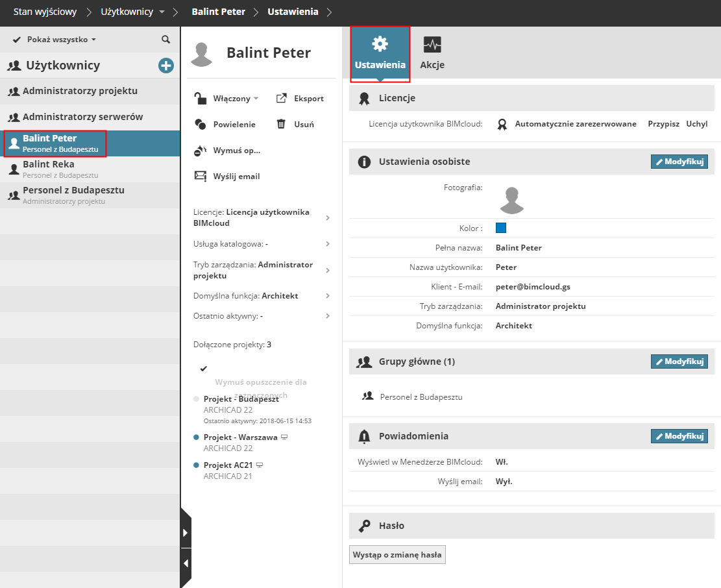Click breadcrumb chevron after Ustawienia
The height and width of the screenshot is (588, 721).
pyautogui.click(x=329, y=12)
